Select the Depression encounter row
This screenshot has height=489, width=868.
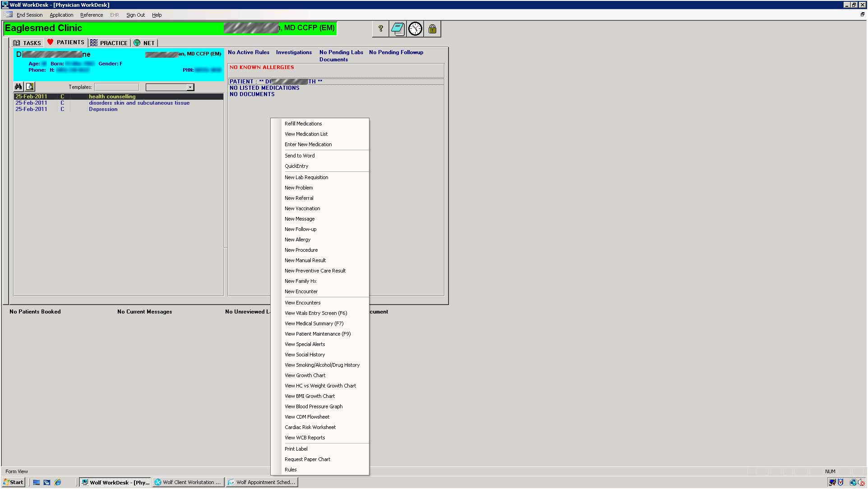click(x=103, y=109)
